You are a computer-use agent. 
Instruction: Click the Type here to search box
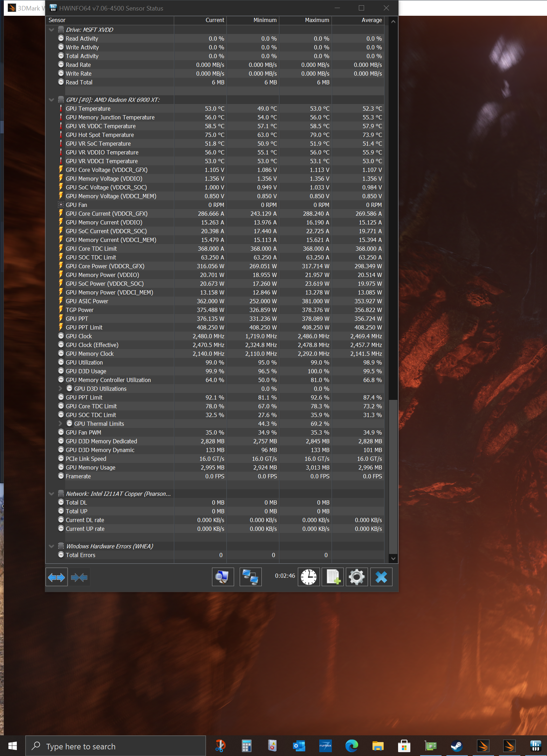pyautogui.click(x=116, y=746)
